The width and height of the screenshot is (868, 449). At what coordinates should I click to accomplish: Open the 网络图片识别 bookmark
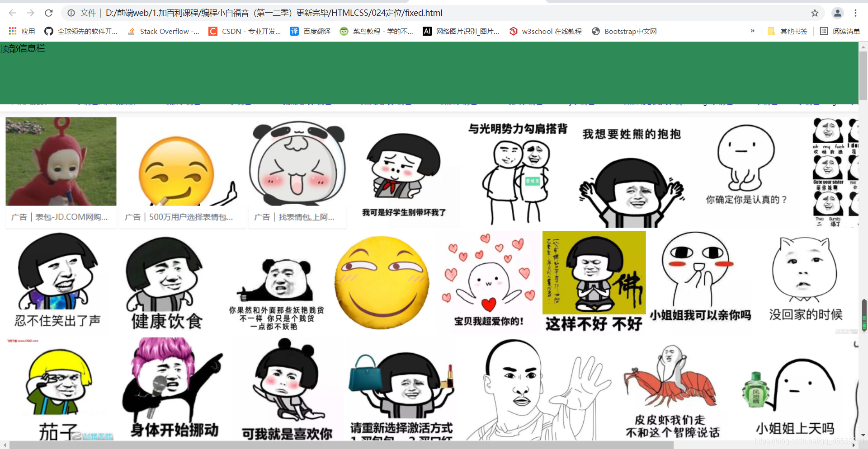coord(461,31)
